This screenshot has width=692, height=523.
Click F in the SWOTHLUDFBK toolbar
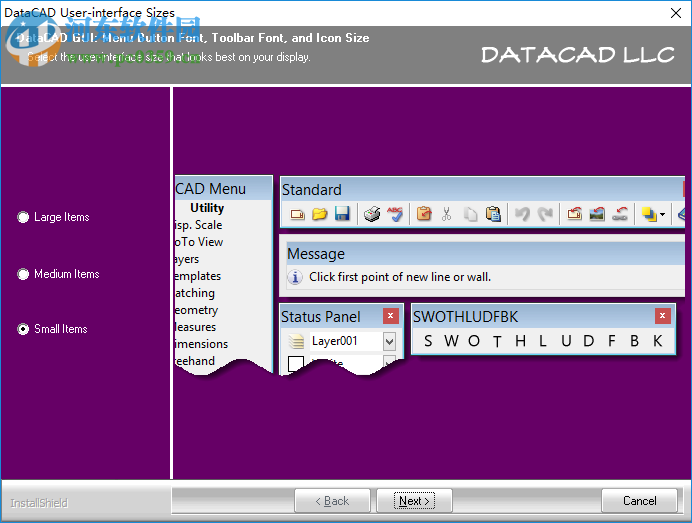click(612, 341)
